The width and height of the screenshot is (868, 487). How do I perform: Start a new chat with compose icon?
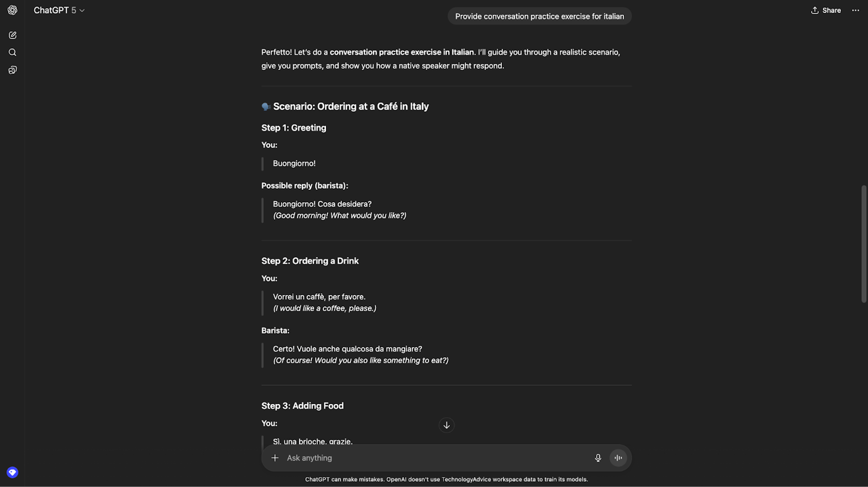[x=12, y=35]
